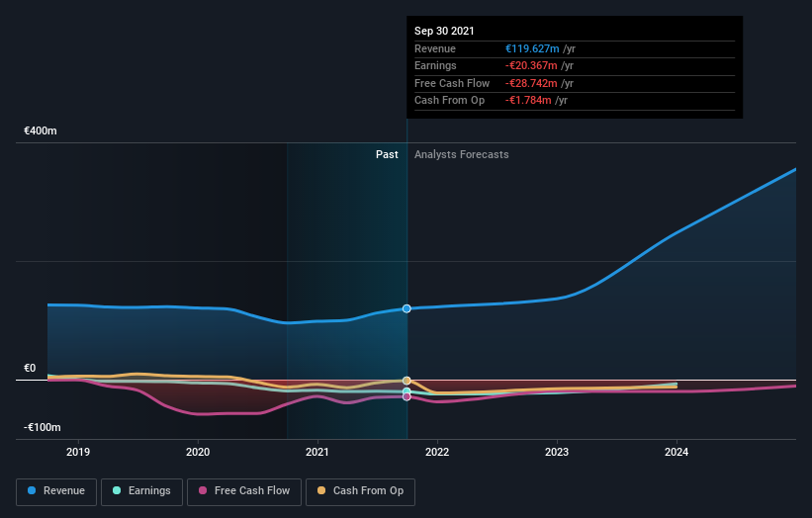Click the 2023 x-axis label
Screen dimensions: 812x518
coord(557,452)
